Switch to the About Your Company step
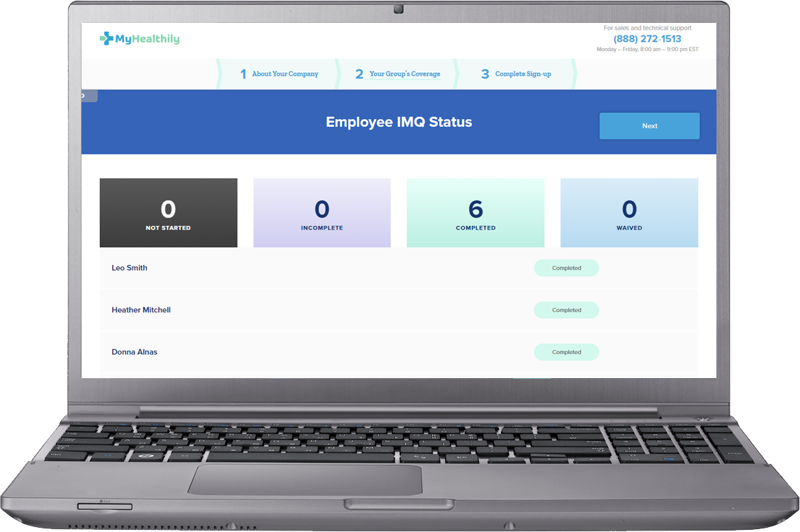The width and height of the screenshot is (800, 532). tap(286, 74)
